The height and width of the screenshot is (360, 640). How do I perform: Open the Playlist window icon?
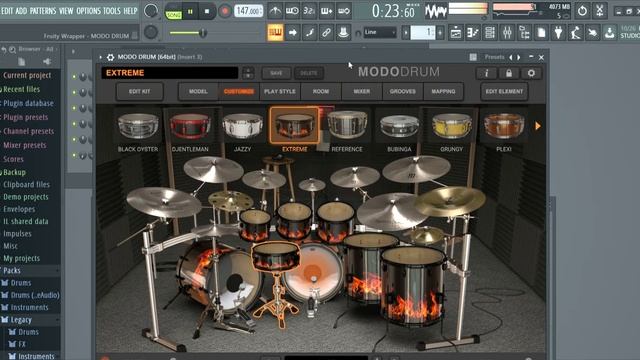[456, 32]
